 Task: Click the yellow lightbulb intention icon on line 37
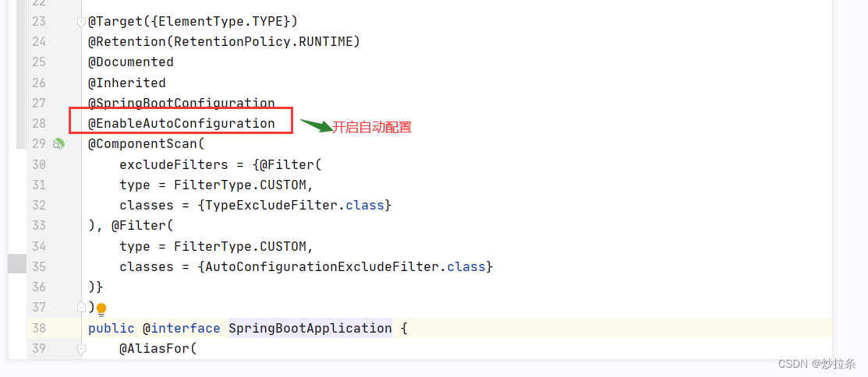tap(101, 309)
